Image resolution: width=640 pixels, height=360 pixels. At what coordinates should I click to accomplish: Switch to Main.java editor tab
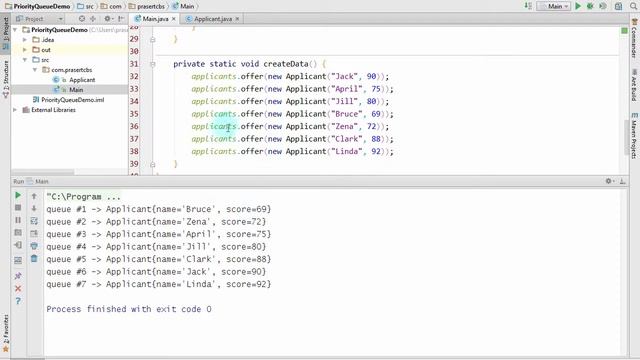[x=155, y=19]
